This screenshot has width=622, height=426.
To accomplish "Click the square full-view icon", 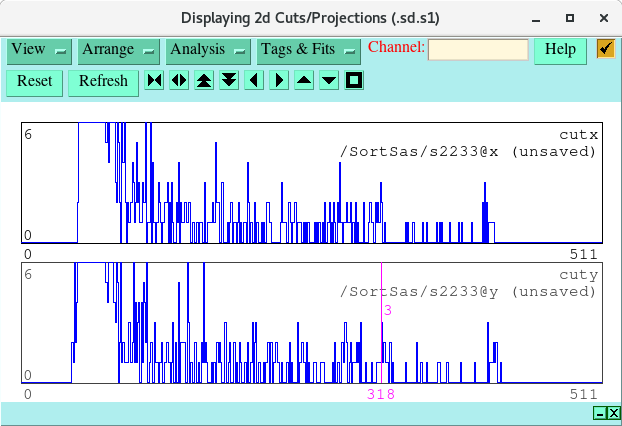I will tap(354, 81).
